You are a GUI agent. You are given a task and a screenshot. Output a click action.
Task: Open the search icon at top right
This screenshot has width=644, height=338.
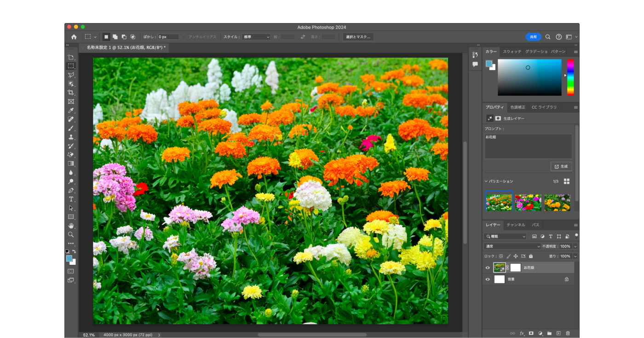coord(548,37)
